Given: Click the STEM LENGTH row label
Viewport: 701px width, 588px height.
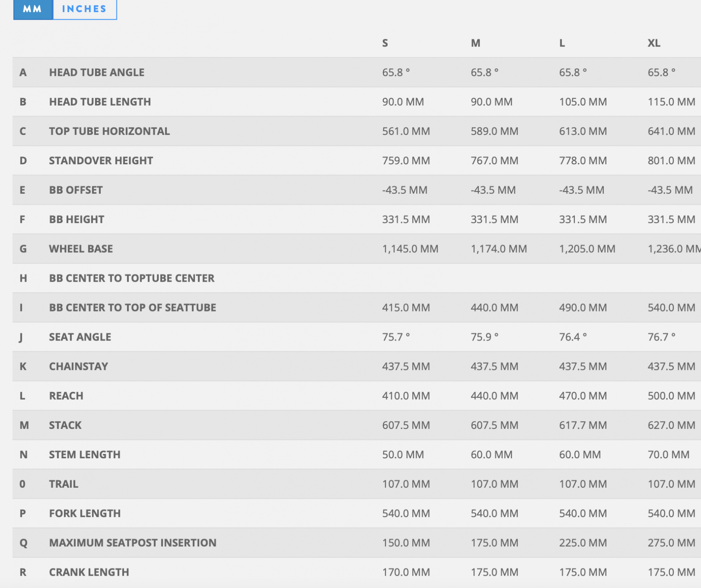Looking at the screenshot, I should [85, 454].
